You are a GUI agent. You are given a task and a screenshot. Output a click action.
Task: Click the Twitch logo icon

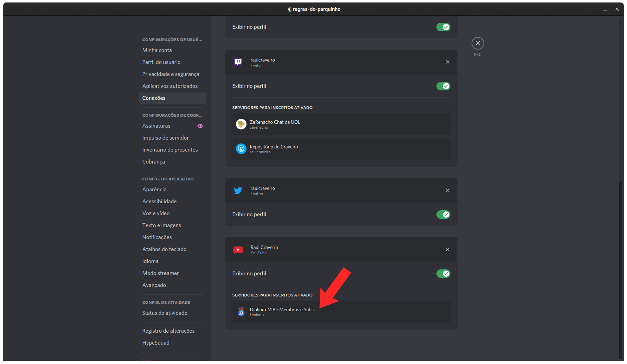238,62
